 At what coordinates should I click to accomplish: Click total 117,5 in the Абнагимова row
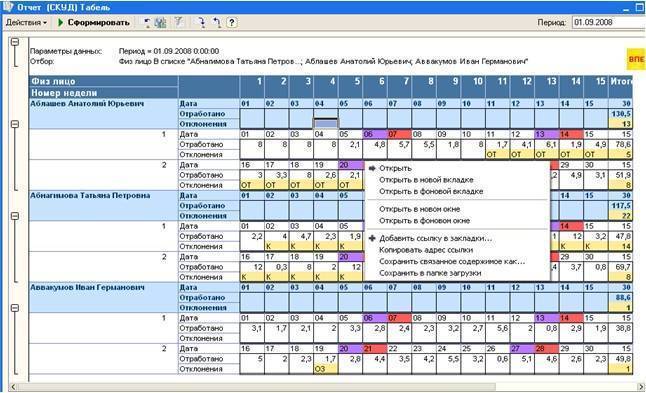(x=621, y=206)
